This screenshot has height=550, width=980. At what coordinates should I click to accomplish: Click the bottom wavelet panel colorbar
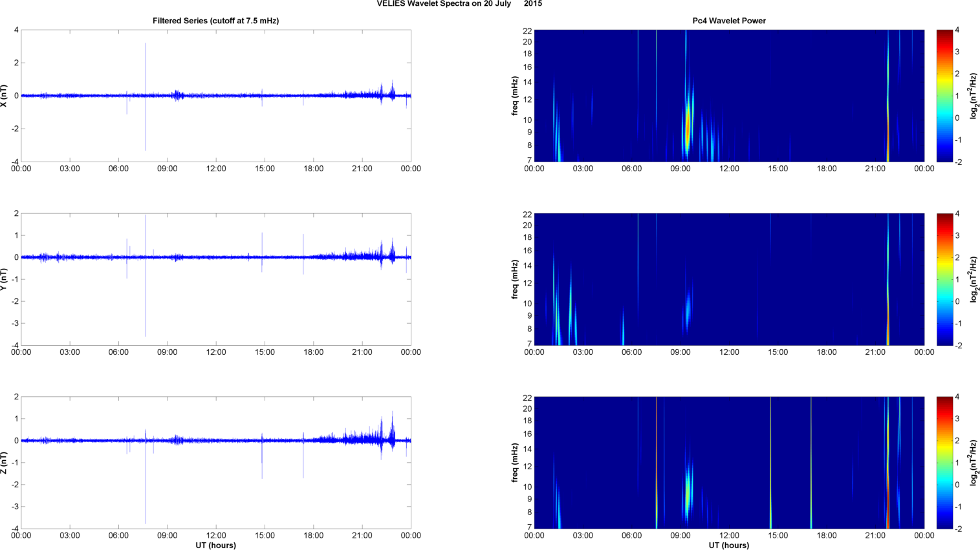[x=944, y=463]
